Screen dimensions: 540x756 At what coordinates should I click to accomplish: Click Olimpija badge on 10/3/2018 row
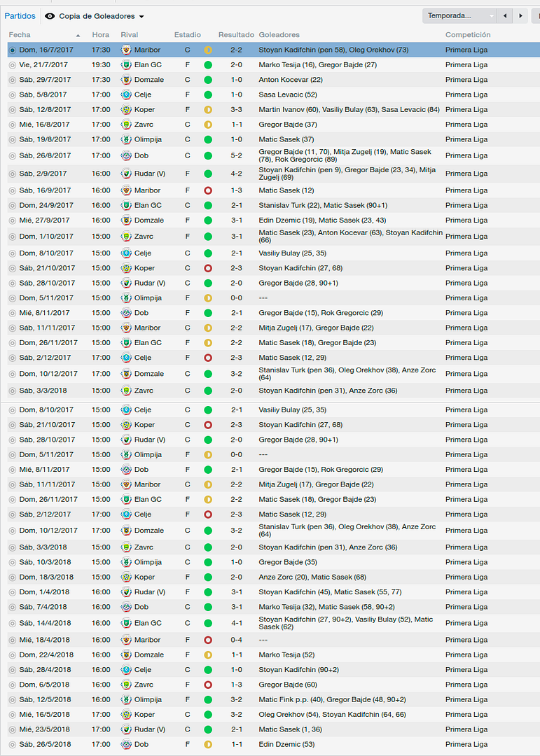(126, 562)
